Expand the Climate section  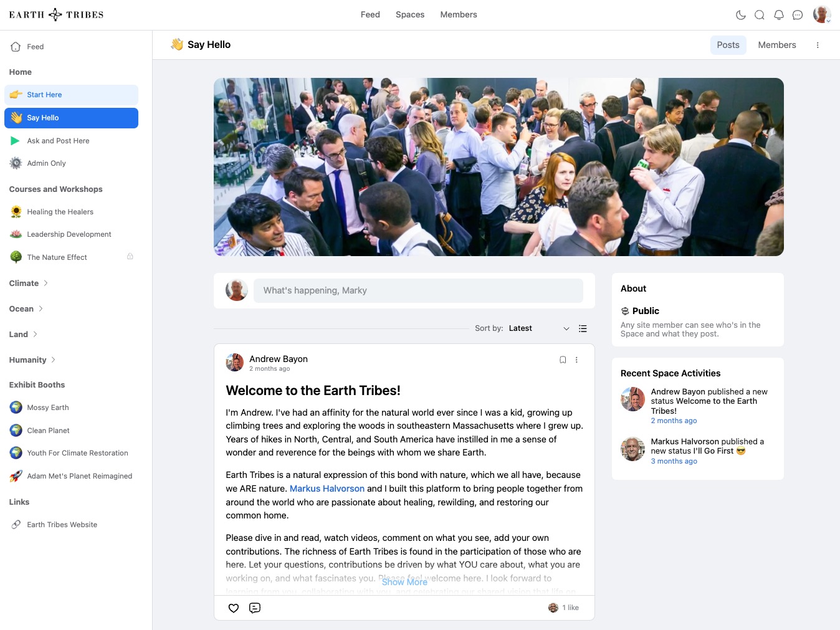(29, 284)
